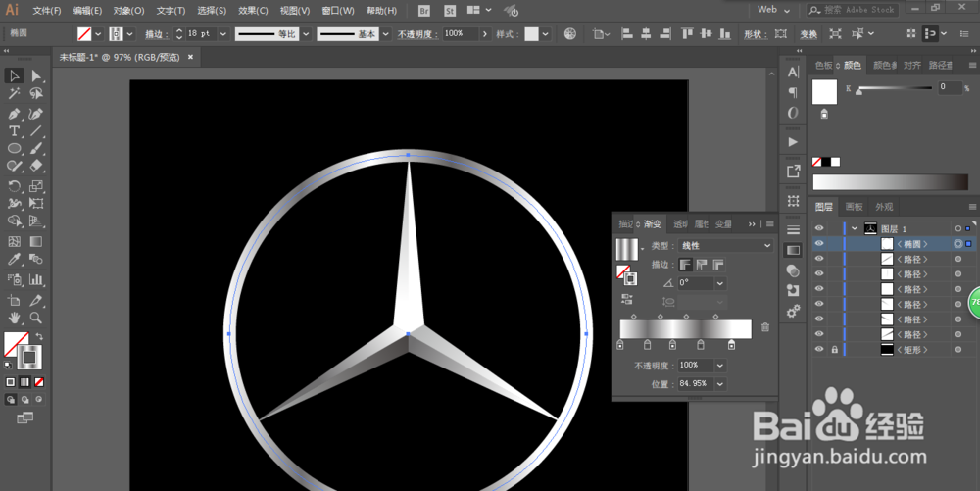The height and width of the screenshot is (491, 980).
Task: Open the 对象(O) menu
Action: pyautogui.click(x=128, y=11)
